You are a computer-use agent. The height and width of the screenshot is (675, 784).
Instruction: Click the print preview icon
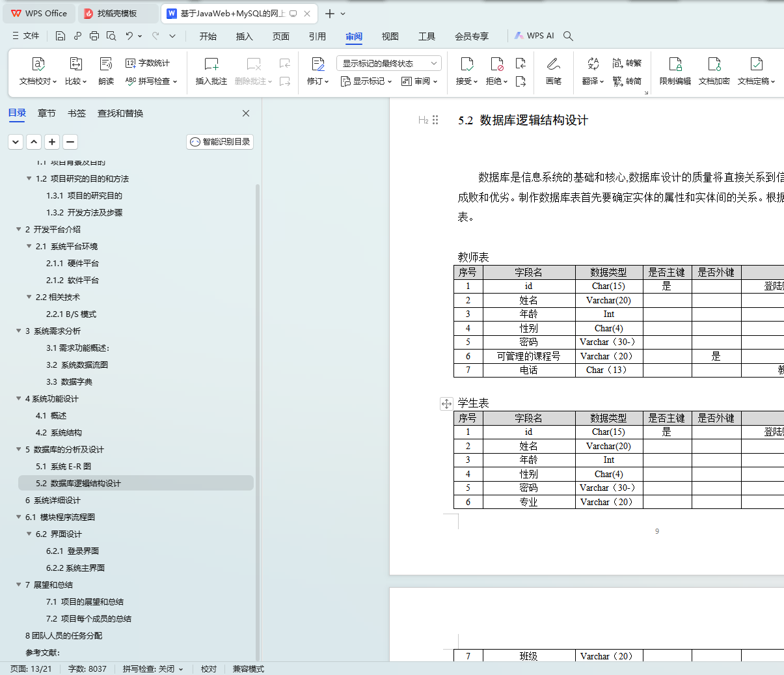[111, 36]
